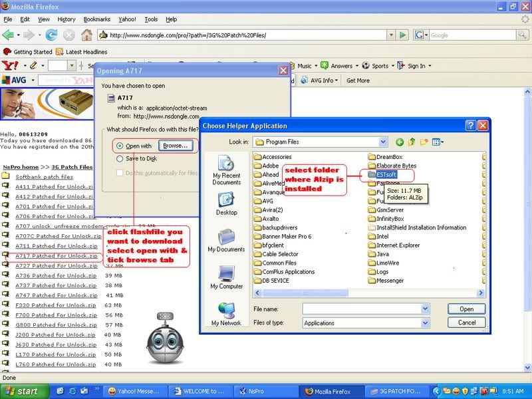Expand the Sign In dropdown on Yahoo toolbar
The width and height of the screenshot is (532, 399).
point(430,66)
